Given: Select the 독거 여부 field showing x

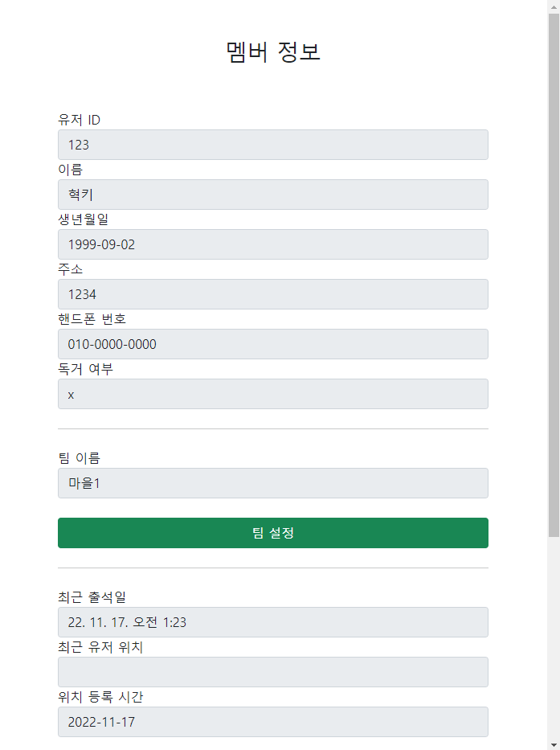Looking at the screenshot, I should pos(272,394).
